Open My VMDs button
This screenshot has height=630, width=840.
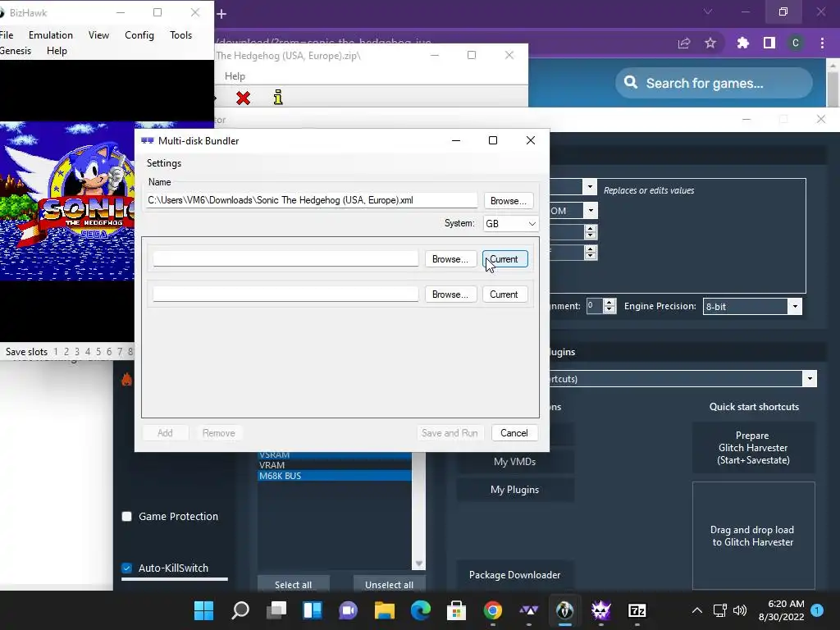515,462
